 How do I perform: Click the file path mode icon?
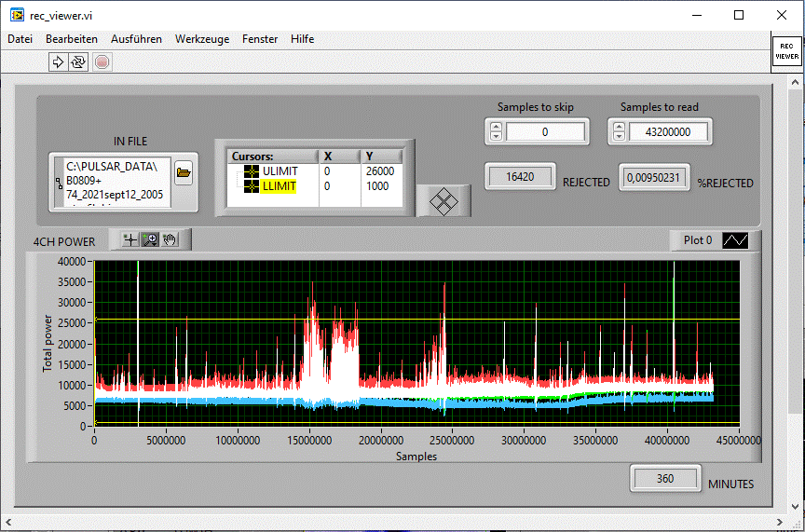59,184
